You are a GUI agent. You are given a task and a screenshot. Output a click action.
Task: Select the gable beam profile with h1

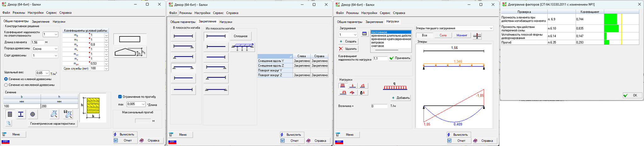tap(130, 52)
